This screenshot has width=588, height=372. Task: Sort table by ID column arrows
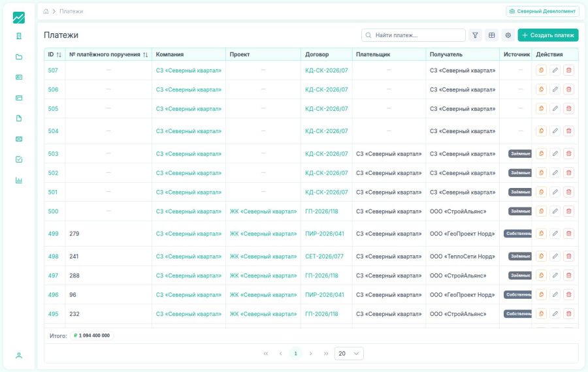59,55
